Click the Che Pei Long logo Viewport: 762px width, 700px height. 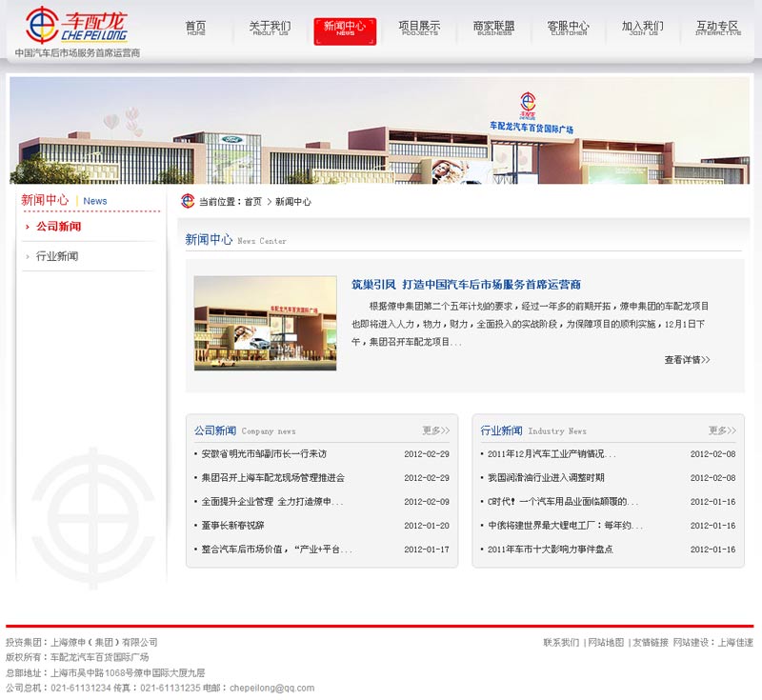click(x=76, y=26)
